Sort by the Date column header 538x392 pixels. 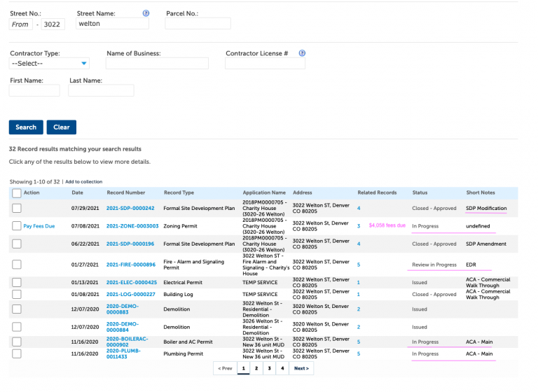(x=77, y=192)
